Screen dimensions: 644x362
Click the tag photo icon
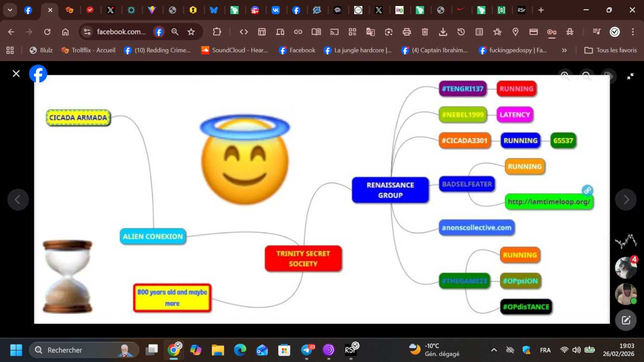[x=607, y=76]
